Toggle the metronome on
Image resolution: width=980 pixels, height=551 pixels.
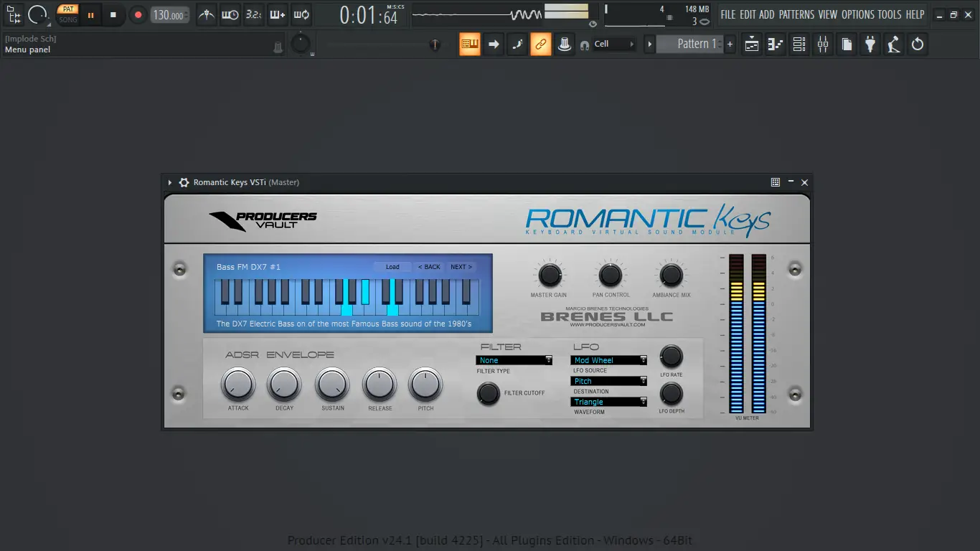coord(206,14)
